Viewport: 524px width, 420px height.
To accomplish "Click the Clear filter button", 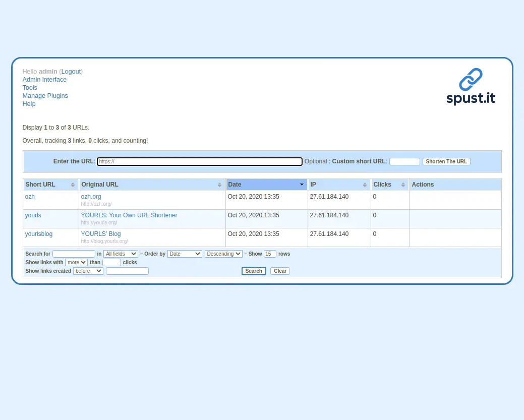I will (x=280, y=271).
